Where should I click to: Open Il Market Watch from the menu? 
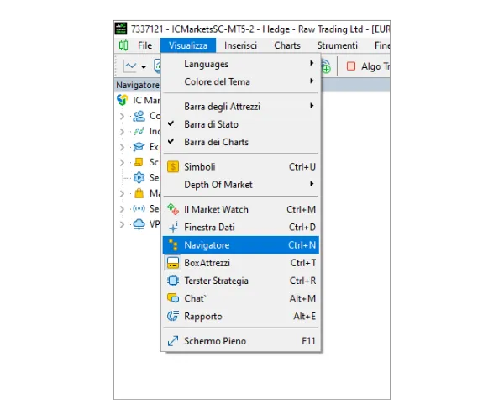point(216,209)
